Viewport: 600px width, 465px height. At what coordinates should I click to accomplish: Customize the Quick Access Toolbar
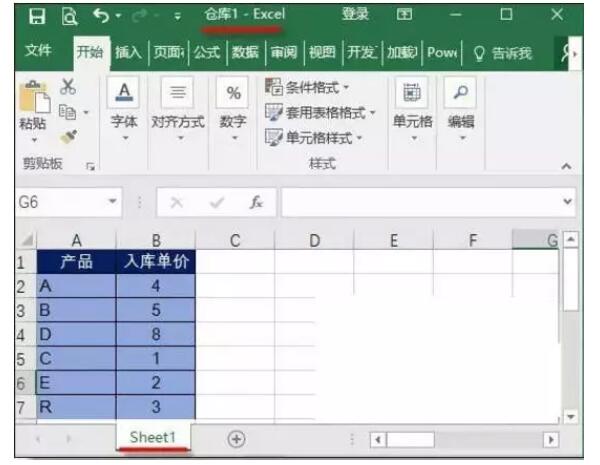pyautogui.click(x=177, y=16)
